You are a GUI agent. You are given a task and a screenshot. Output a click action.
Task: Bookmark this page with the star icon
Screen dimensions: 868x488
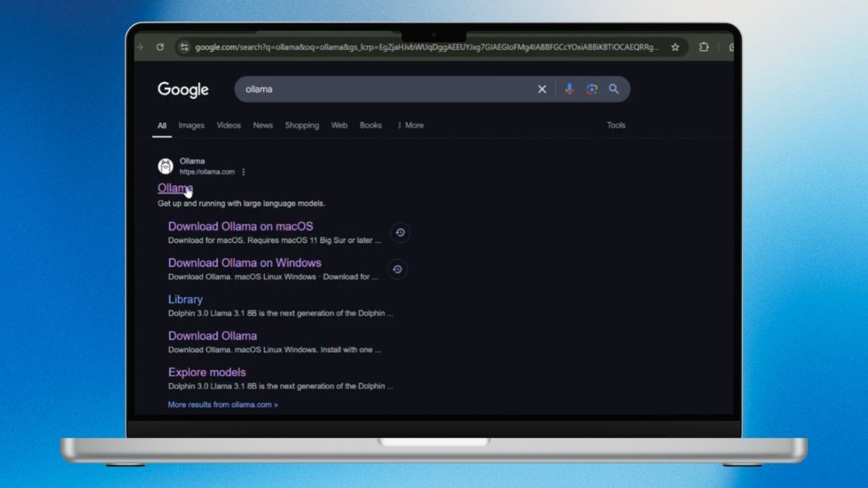(x=675, y=47)
